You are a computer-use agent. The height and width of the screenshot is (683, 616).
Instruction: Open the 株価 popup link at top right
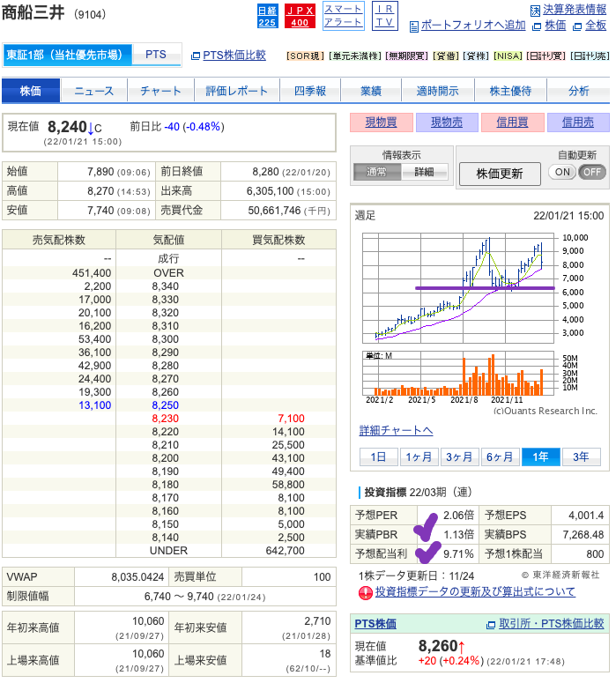(x=555, y=26)
